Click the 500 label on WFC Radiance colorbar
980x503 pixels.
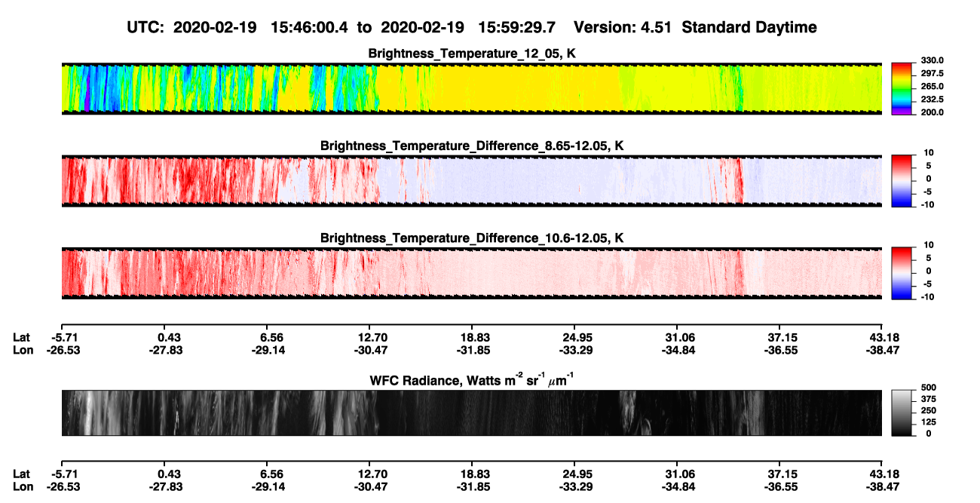pos(928,388)
